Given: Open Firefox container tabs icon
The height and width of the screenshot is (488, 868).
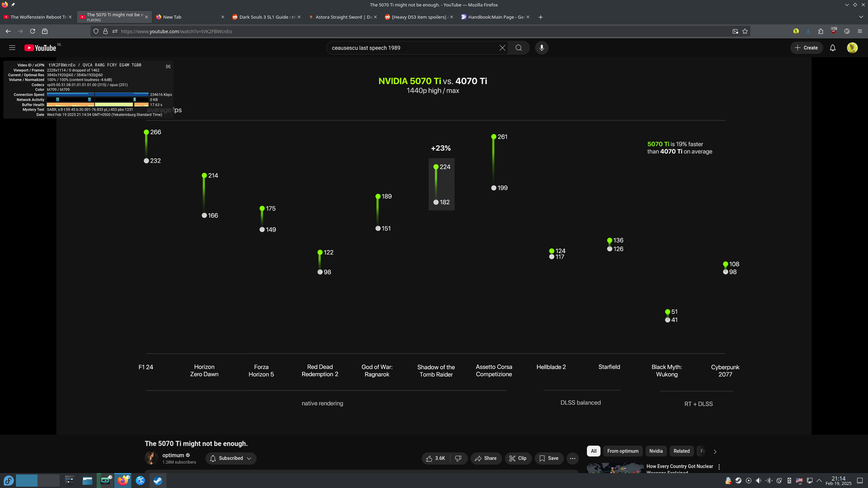Looking at the screenshot, I should point(45,31).
